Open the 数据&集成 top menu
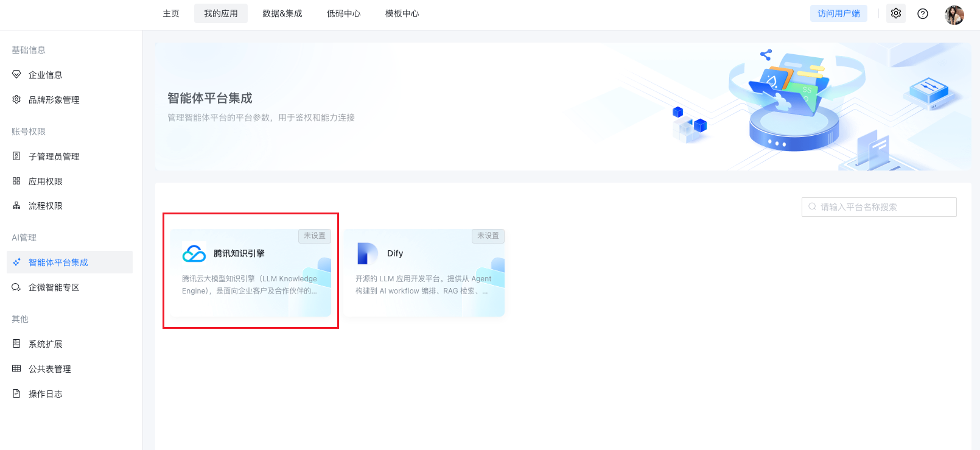The image size is (980, 450). pyautogui.click(x=282, y=13)
